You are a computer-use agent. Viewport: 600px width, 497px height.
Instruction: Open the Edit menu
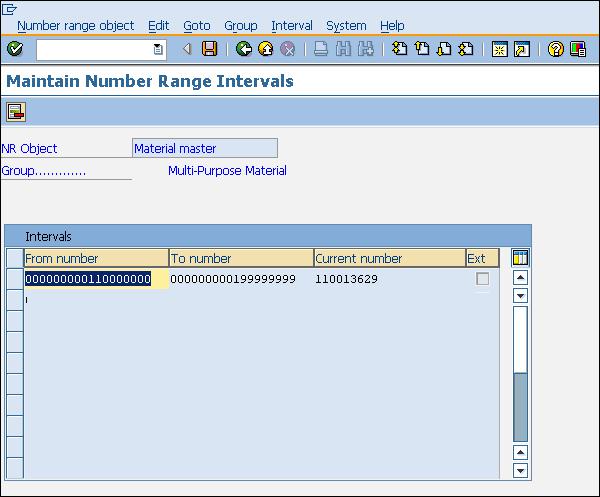158,26
